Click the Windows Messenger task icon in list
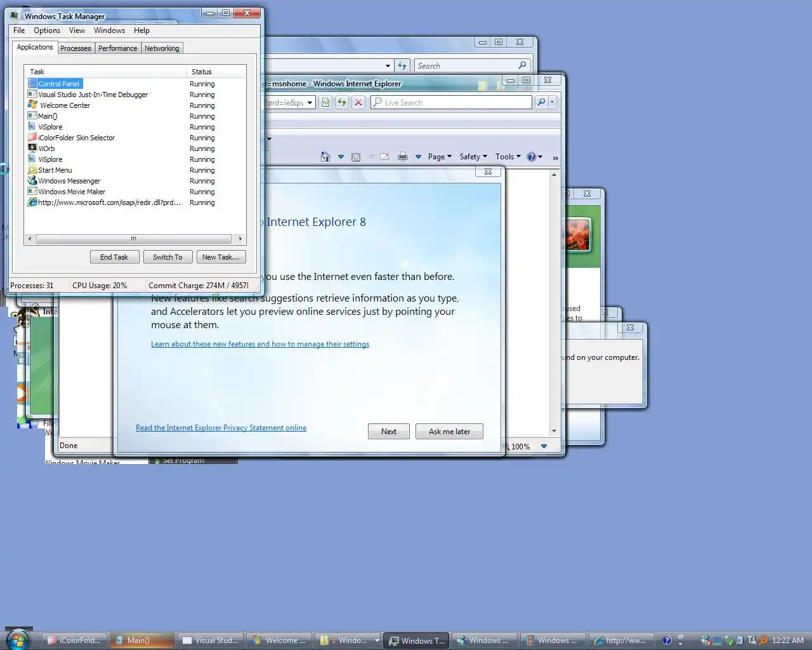This screenshot has height=650, width=812. coord(32,180)
